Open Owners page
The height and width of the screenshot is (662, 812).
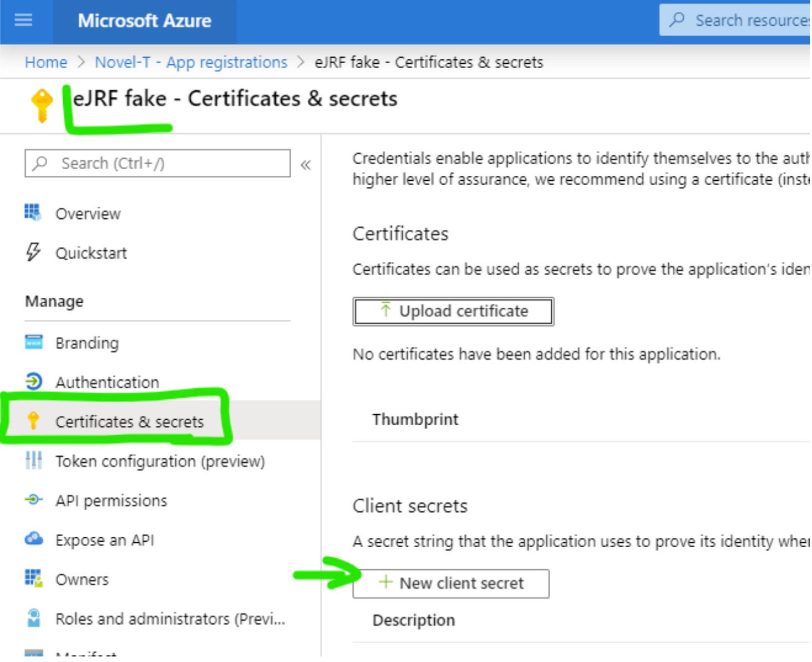82,580
